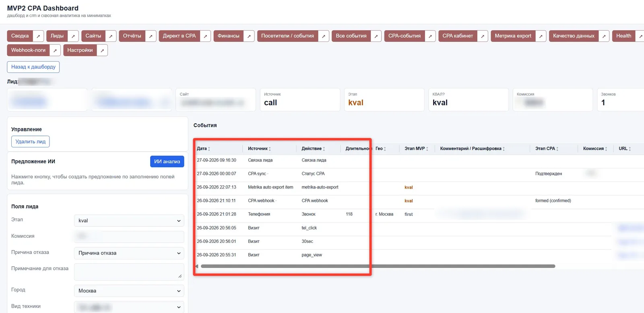This screenshot has width=644, height=313.
Task: Open Отчёты in new tab arrow icon
Action: (x=151, y=36)
